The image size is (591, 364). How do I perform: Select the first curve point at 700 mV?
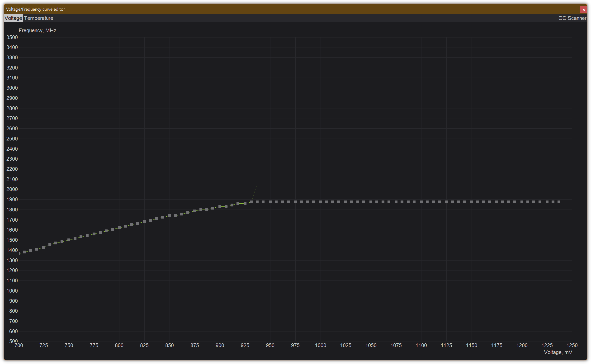(x=19, y=253)
